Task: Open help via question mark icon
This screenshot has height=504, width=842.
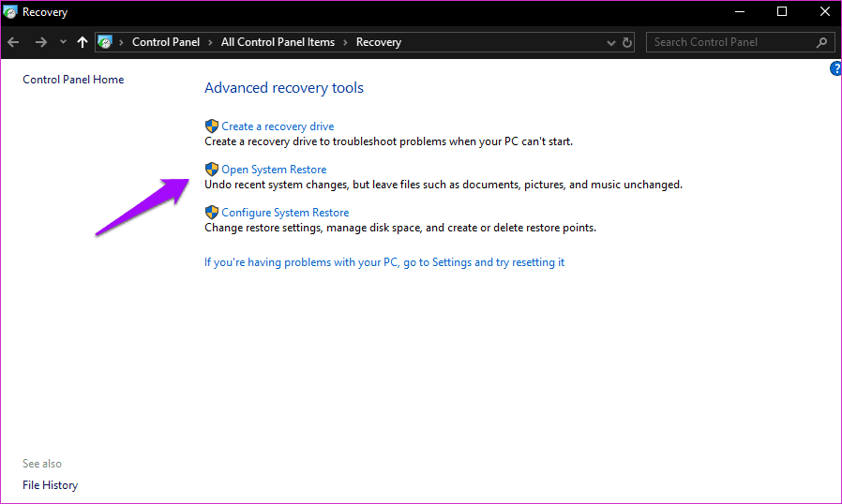Action: tap(835, 68)
